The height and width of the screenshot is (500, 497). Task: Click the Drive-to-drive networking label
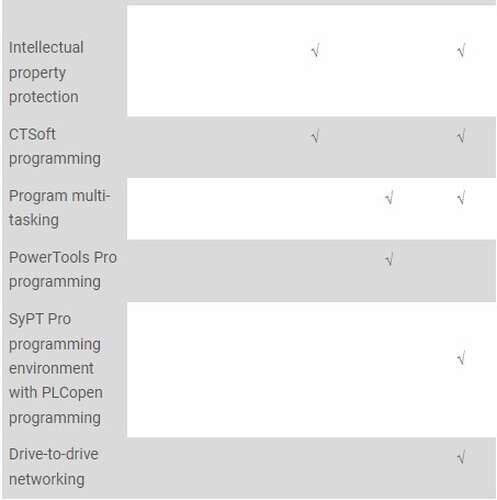coord(53,467)
